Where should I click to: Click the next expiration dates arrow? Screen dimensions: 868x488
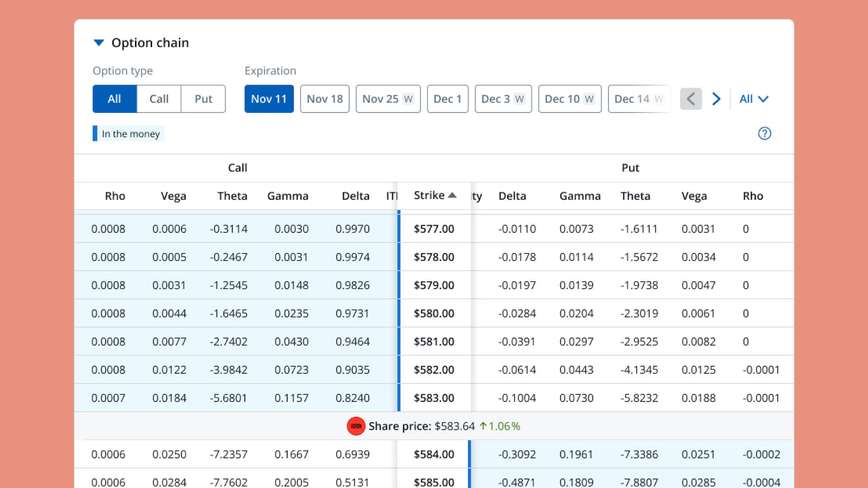(x=716, y=99)
